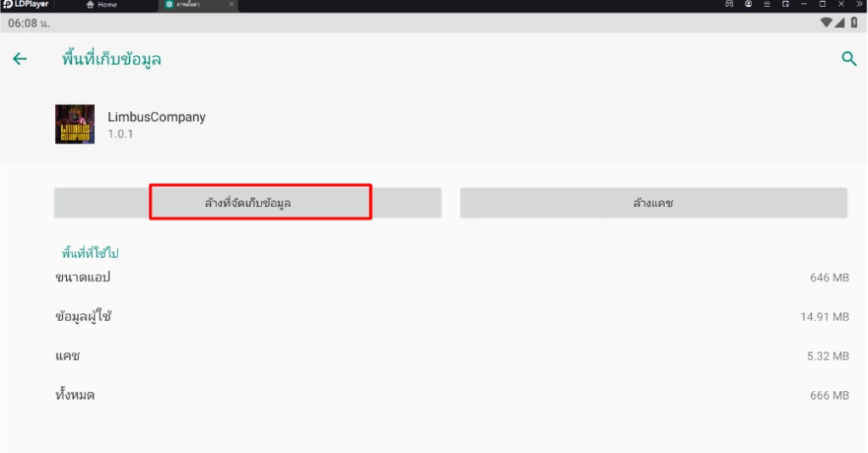Expand the LDPlayer sidebar chevrons
The height and width of the screenshot is (453, 868).
coord(860,4)
